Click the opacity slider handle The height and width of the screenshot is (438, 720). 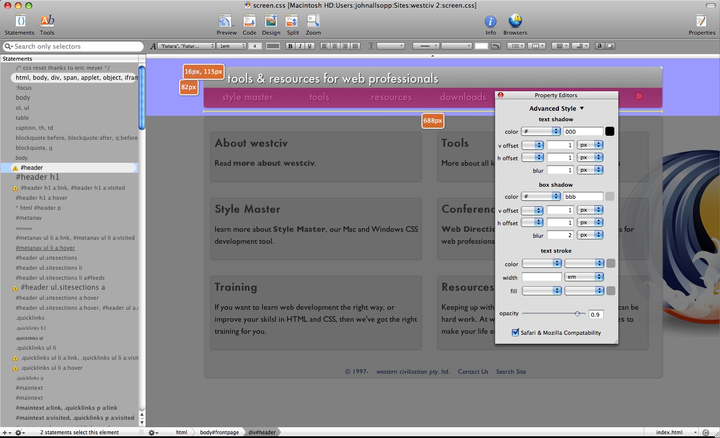[x=578, y=314]
